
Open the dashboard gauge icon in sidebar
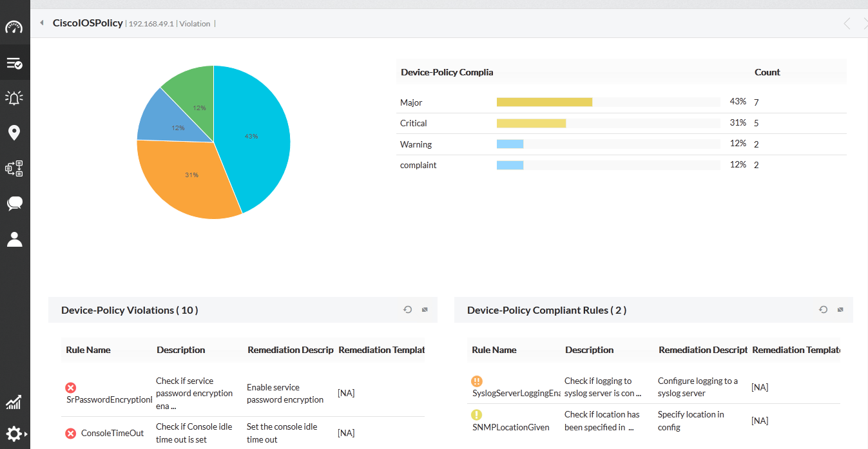click(x=14, y=27)
